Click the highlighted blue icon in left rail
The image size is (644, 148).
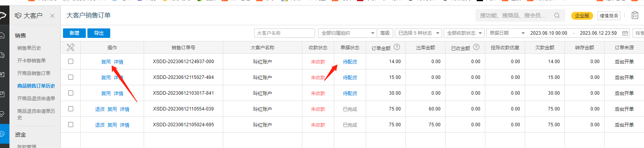tap(4, 134)
